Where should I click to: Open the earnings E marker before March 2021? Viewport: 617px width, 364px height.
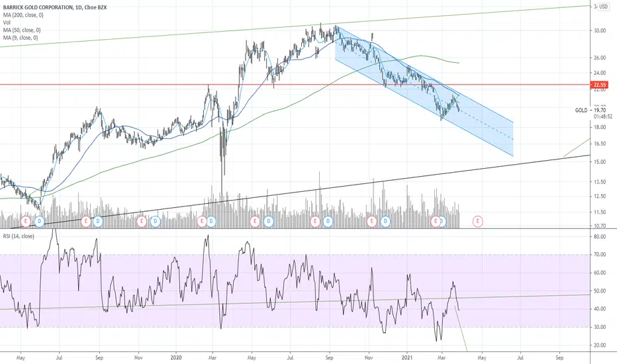[435, 222]
